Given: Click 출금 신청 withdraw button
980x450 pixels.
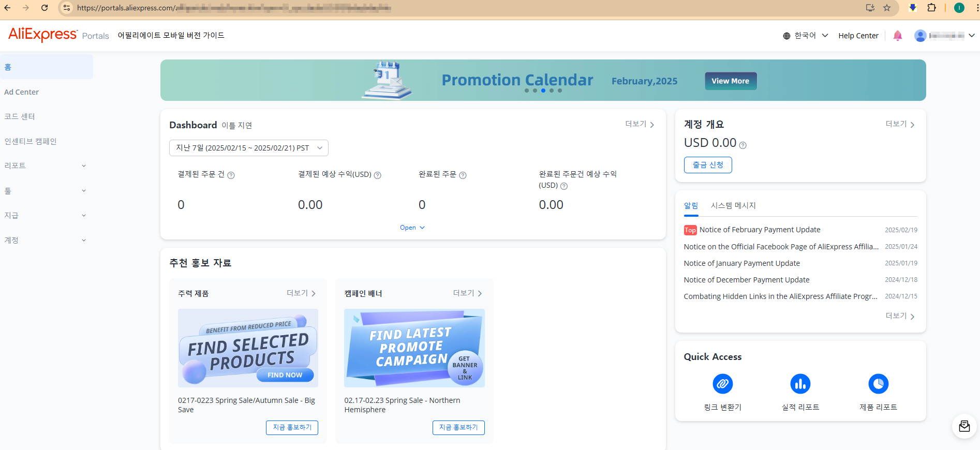Looking at the screenshot, I should click(708, 165).
